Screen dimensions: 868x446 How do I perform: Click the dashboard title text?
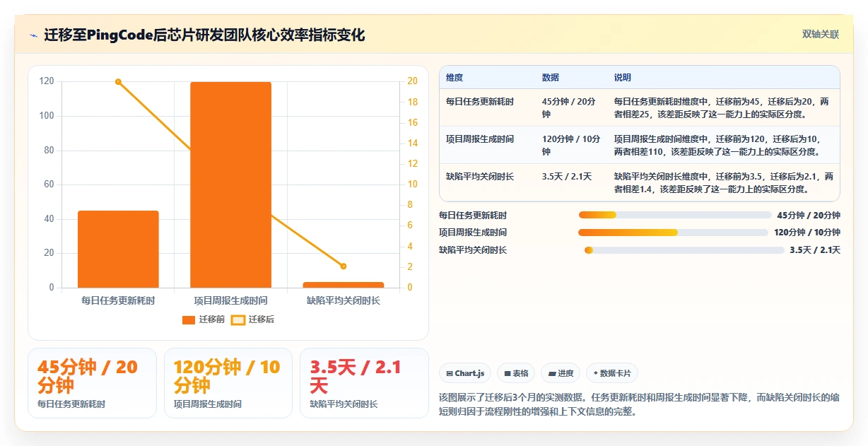pyautogui.click(x=204, y=35)
